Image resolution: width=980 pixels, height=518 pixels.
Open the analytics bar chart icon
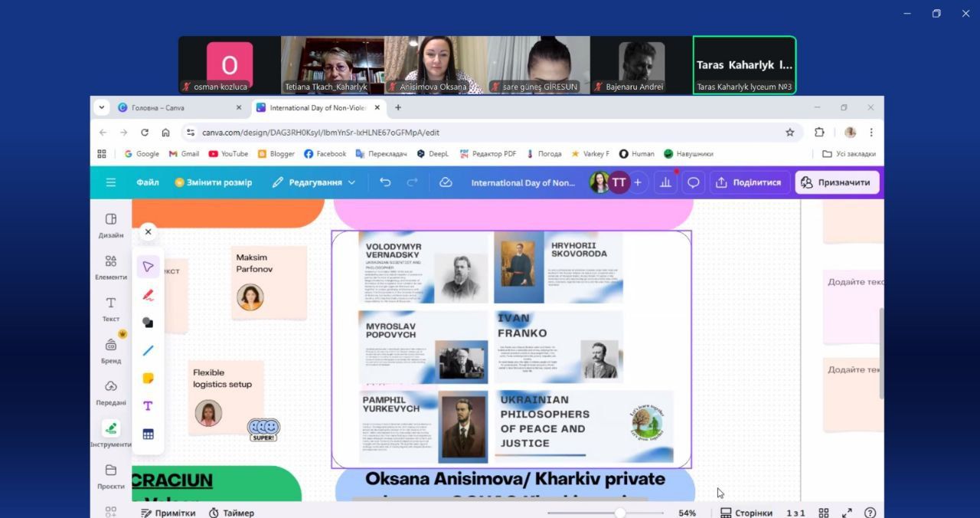(665, 182)
